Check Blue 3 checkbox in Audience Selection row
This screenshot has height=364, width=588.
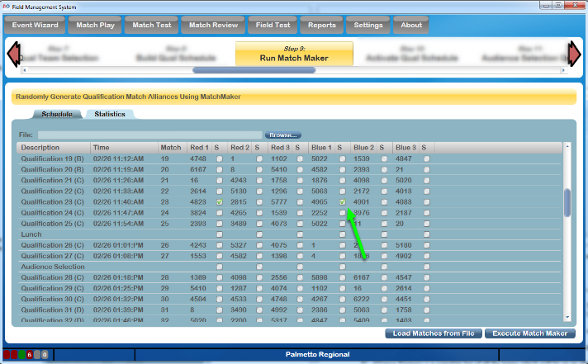[426, 267]
